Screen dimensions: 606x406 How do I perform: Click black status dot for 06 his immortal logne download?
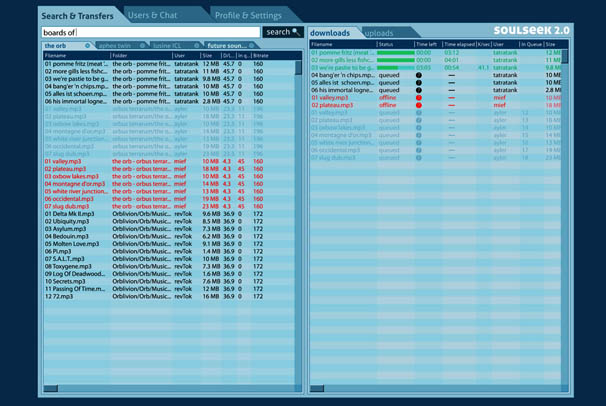[x=419, y=90]
